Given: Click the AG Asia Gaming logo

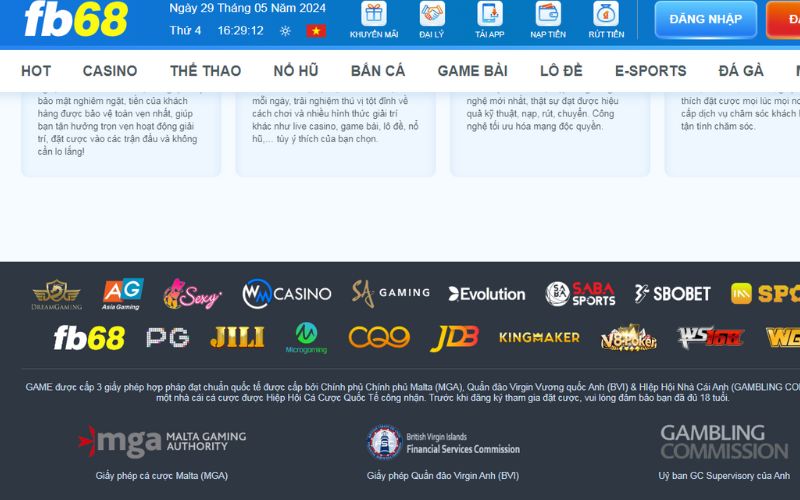Looking at the screenshot, I should (122, 294).
